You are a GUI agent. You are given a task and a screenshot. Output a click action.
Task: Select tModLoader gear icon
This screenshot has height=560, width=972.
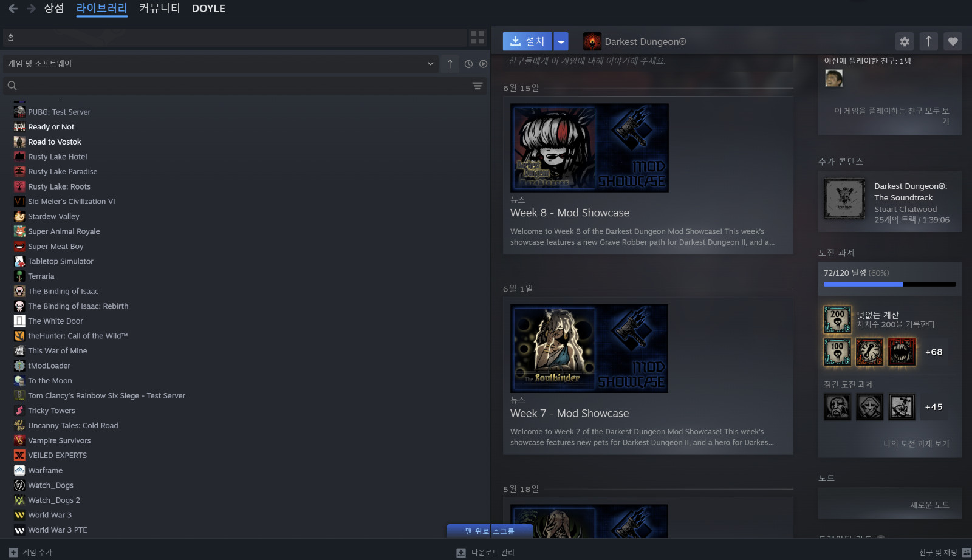coord(19,366)
